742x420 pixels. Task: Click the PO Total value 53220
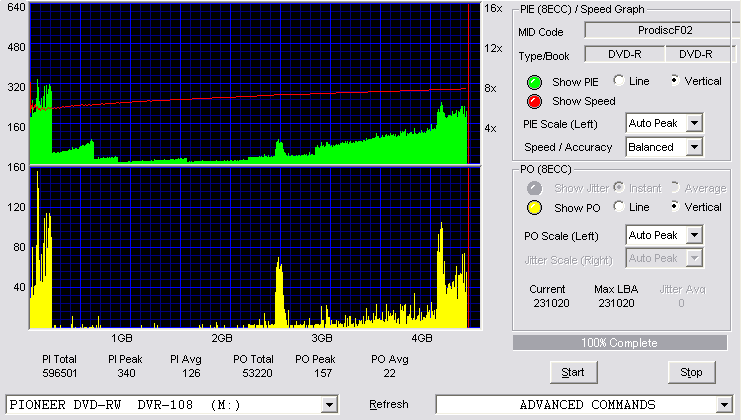click(257, 373)
